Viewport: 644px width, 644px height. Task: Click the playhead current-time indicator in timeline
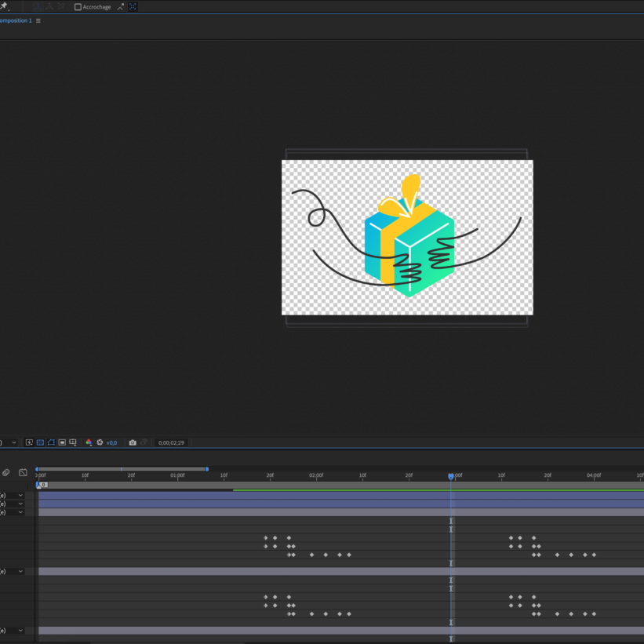coord(450,476)
